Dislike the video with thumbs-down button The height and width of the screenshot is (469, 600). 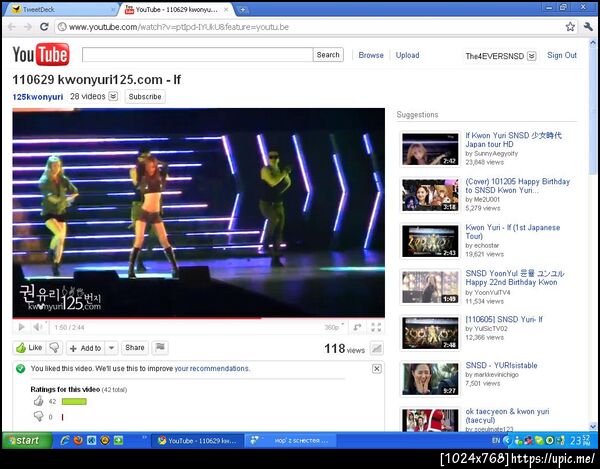coord(54,348)
